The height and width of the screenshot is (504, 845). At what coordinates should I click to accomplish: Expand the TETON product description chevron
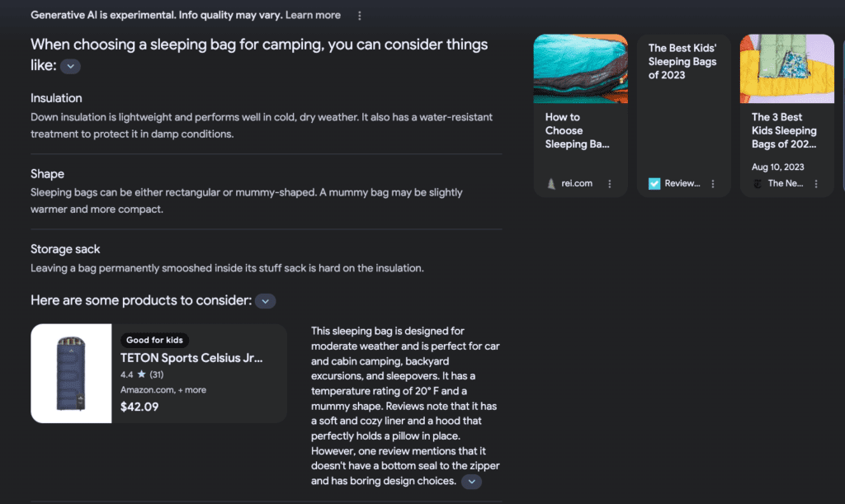tap(470, 481)
